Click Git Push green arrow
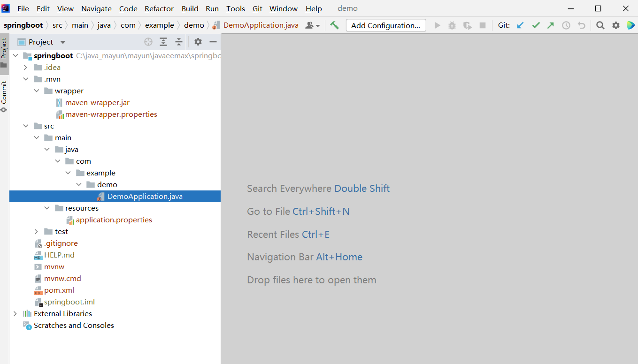 tap(551, 25)
